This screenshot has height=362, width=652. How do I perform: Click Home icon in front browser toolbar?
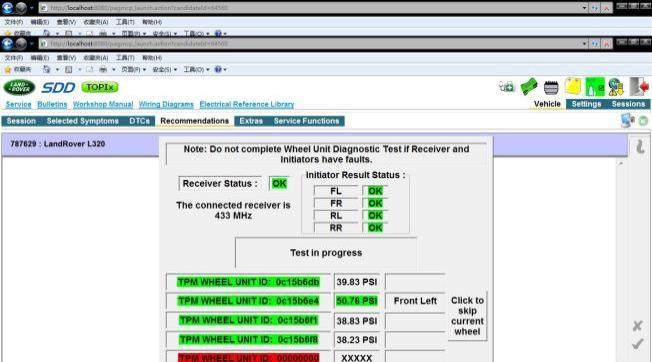pyautogui.click(x=47, y=69)
